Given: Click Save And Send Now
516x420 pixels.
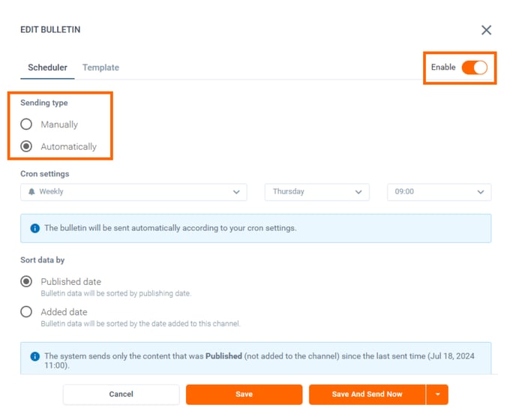Looking at the screenshot, I should pyautogui.click(x=367, y=394).
